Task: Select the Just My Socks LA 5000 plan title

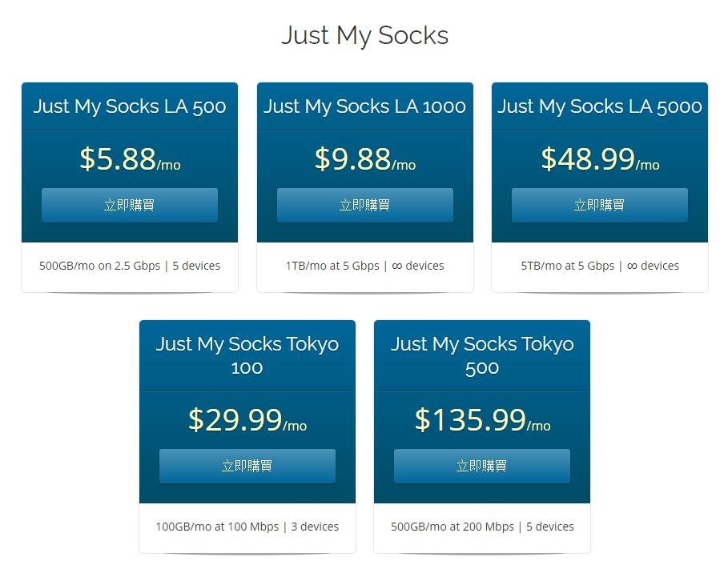Action: [599, 106]
